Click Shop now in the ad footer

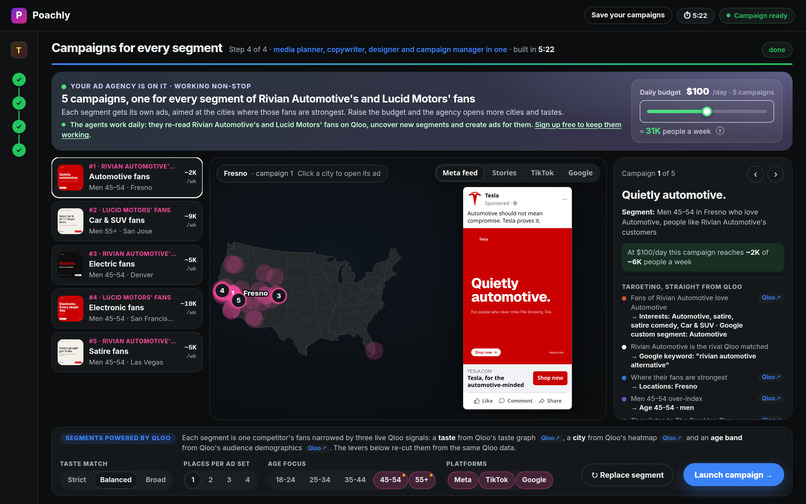[x=550, y=378]
